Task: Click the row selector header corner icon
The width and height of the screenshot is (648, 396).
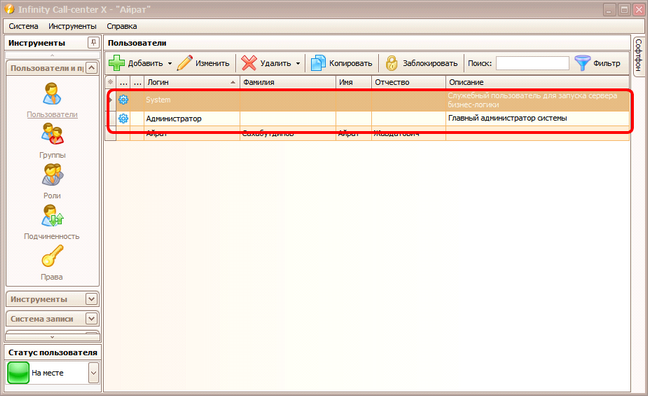Action: [110, 82]
